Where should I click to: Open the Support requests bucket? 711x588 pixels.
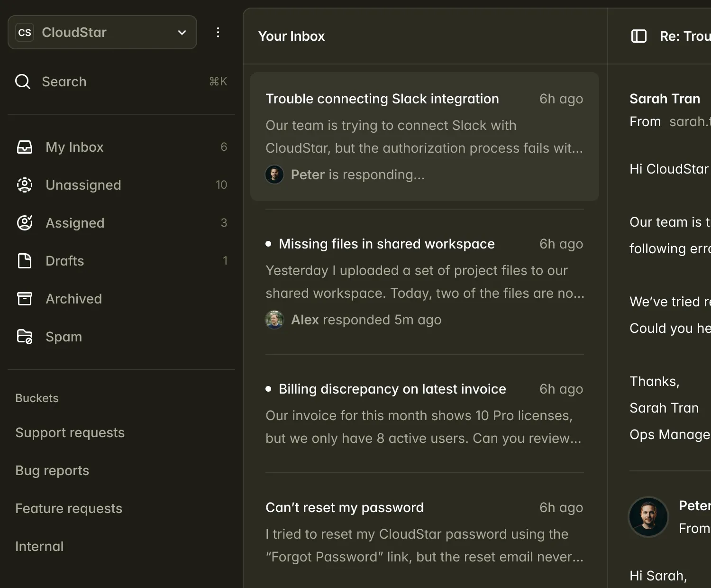coord(70,432)
